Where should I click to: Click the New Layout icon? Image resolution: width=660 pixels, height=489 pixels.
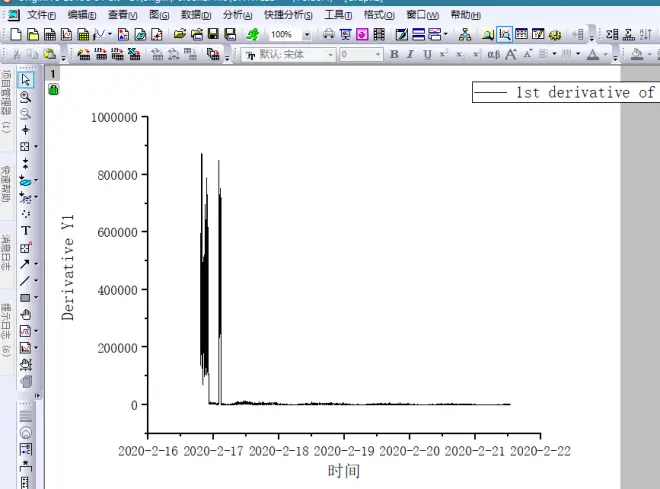point(123,34)
